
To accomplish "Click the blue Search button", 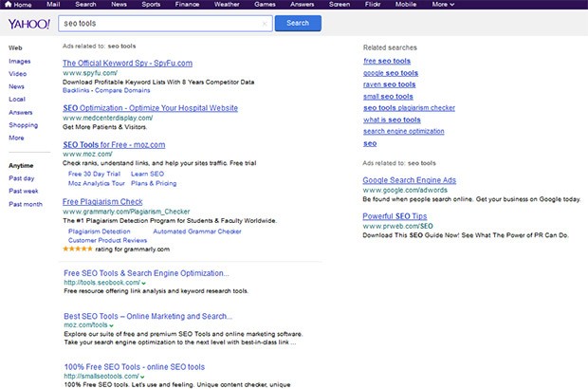I will [298, 24].
